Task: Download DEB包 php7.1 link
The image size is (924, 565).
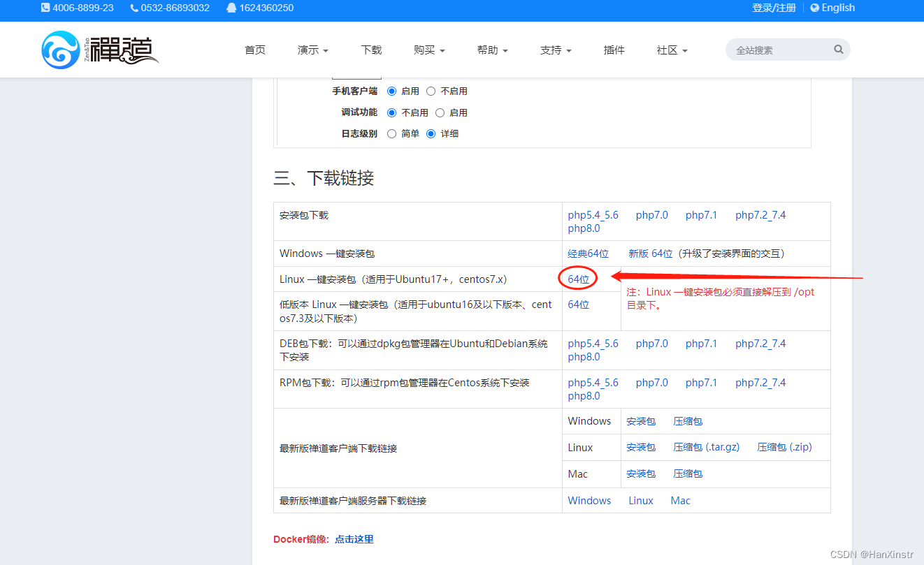Action: (x=701, y=344)
